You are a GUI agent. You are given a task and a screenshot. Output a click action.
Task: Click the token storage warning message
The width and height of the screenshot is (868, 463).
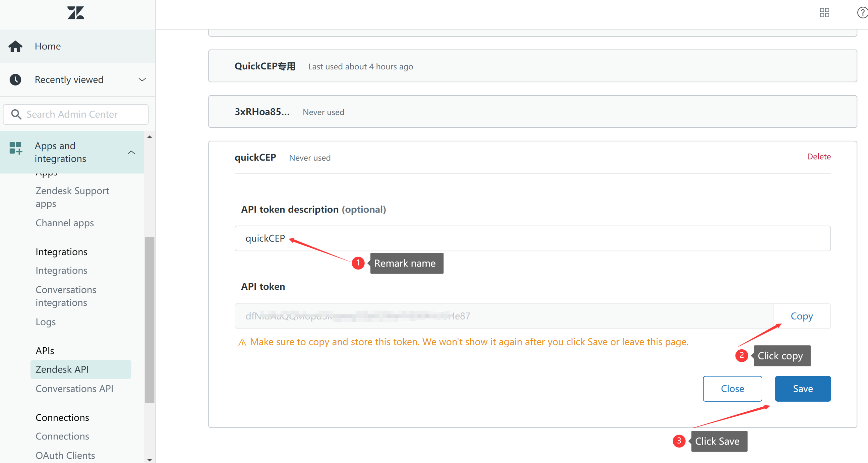[x=469, y=342]
